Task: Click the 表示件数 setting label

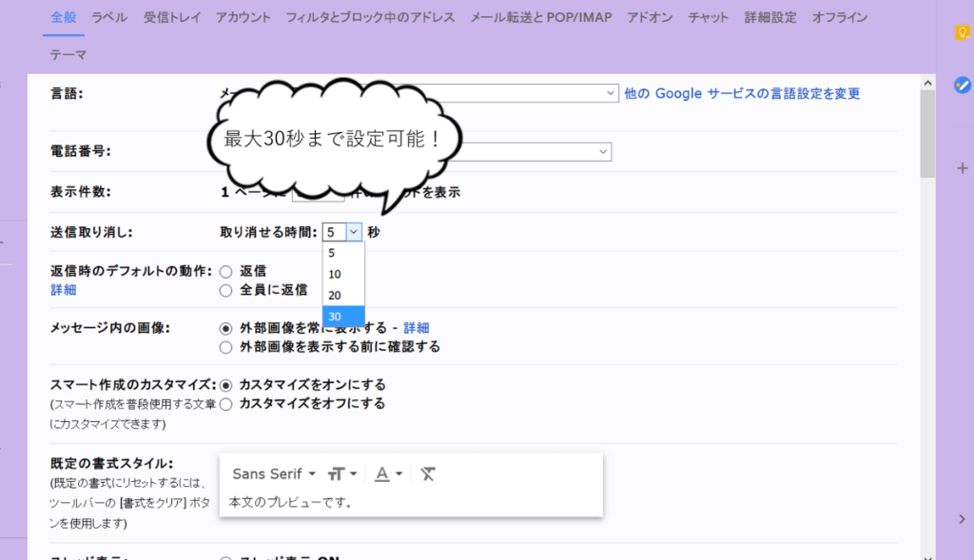Action: click(81, 192)
